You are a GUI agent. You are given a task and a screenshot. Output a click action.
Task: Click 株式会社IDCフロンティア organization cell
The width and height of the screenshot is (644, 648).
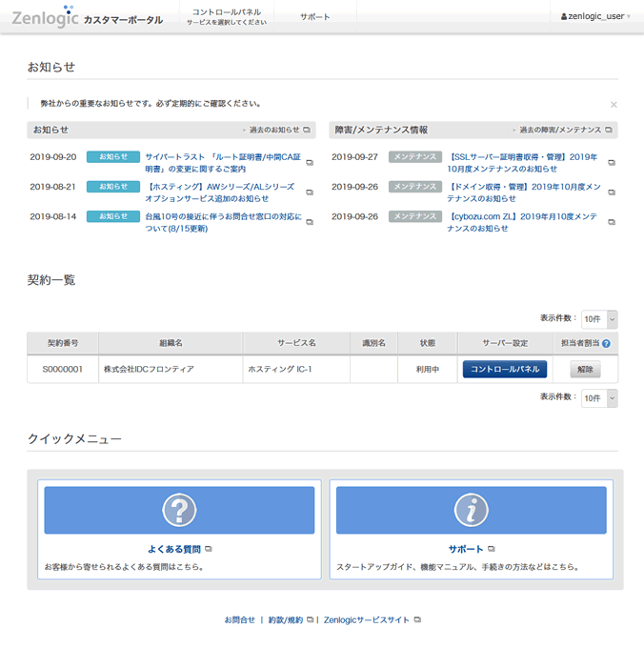[171, 369]
